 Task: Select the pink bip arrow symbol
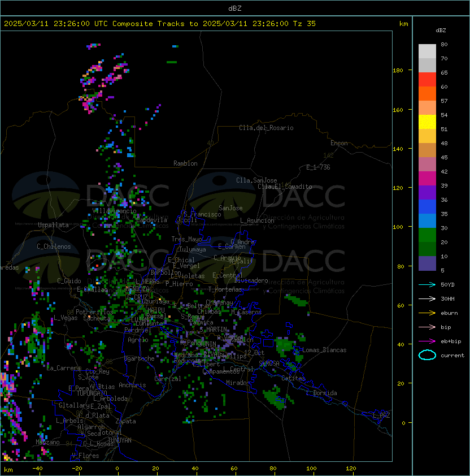point(427,327)
